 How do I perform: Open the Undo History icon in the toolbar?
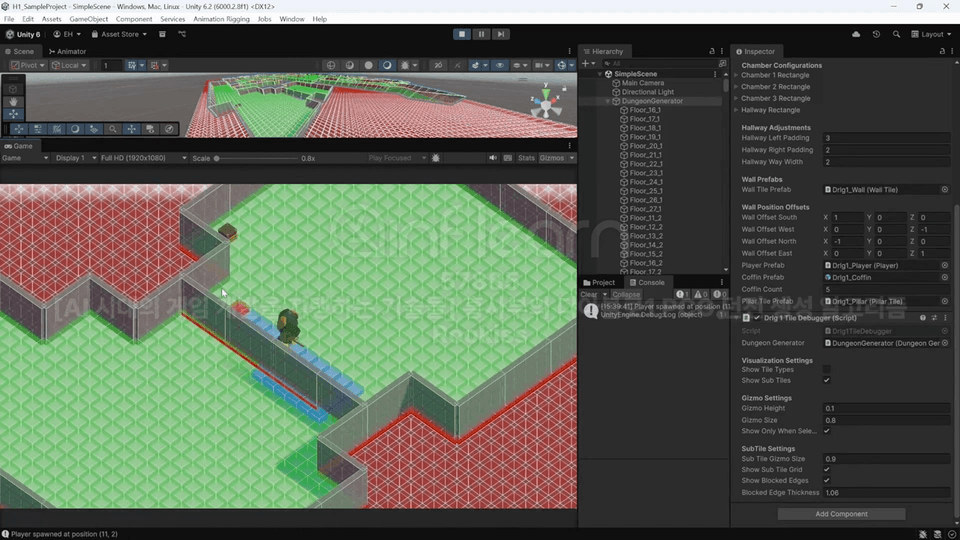point(876,34)
